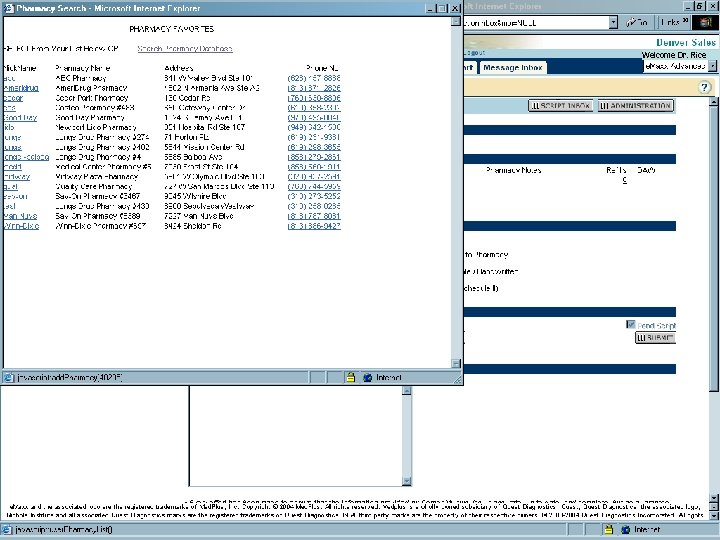This screenshot has height=540, width=720.
Task: Click the address 130 Cedar Rd
Action: 187,98
